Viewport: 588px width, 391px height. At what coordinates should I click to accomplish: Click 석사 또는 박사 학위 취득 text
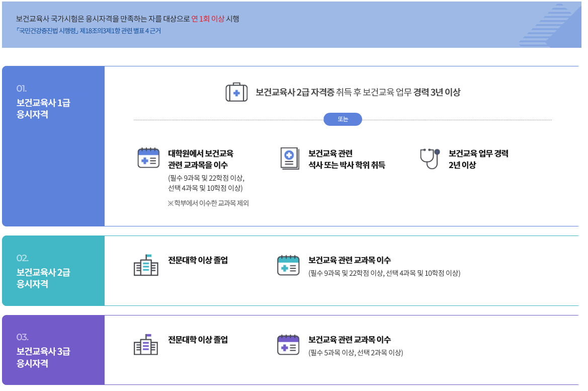pos(347,165)
